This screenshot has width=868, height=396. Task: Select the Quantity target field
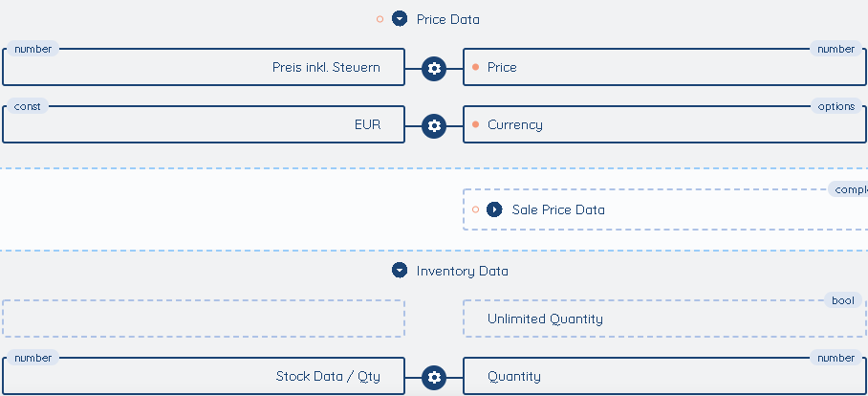[x=664, y=376]
